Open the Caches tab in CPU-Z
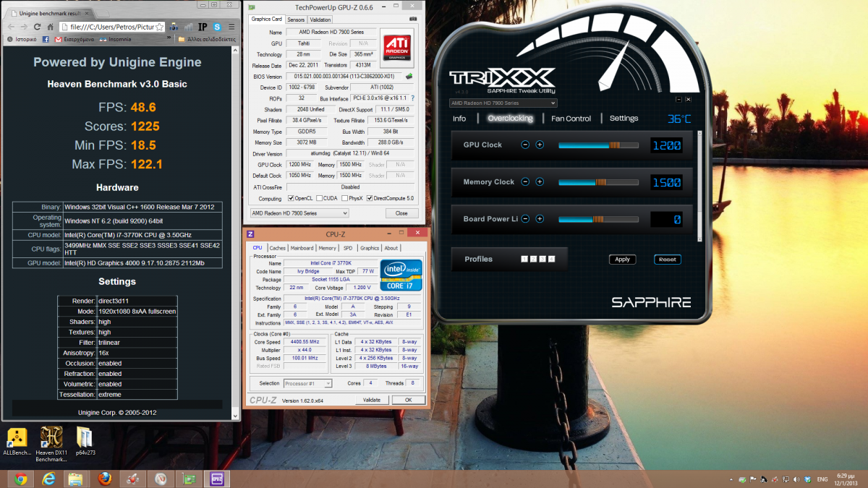 pos(278,248)
